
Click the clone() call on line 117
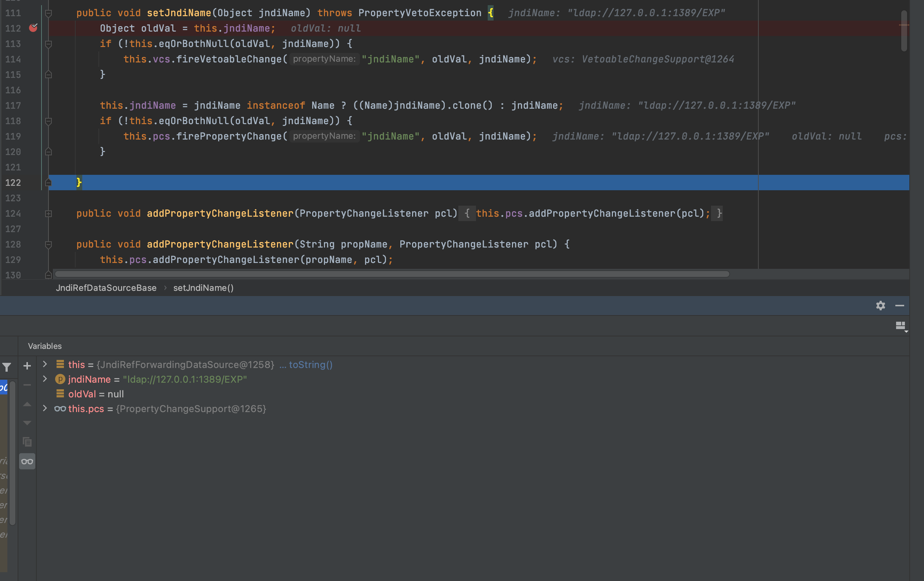(x=472, y=105)
